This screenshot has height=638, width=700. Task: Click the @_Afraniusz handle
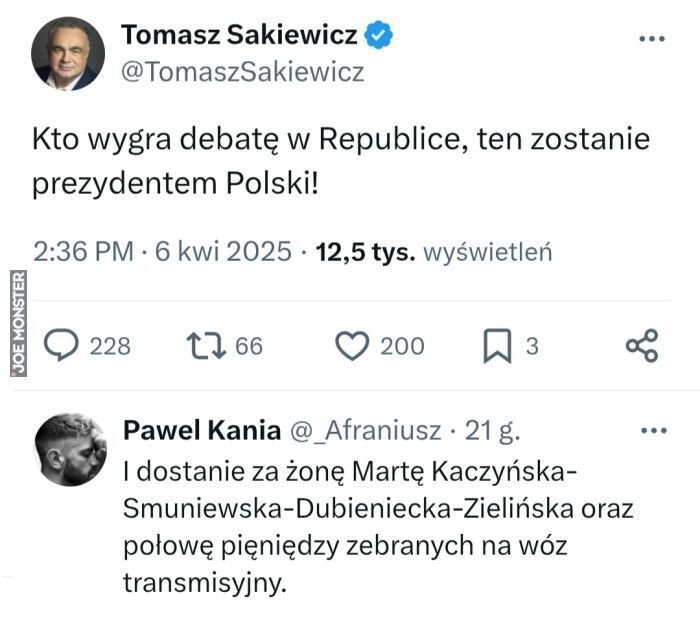point(367,431)
